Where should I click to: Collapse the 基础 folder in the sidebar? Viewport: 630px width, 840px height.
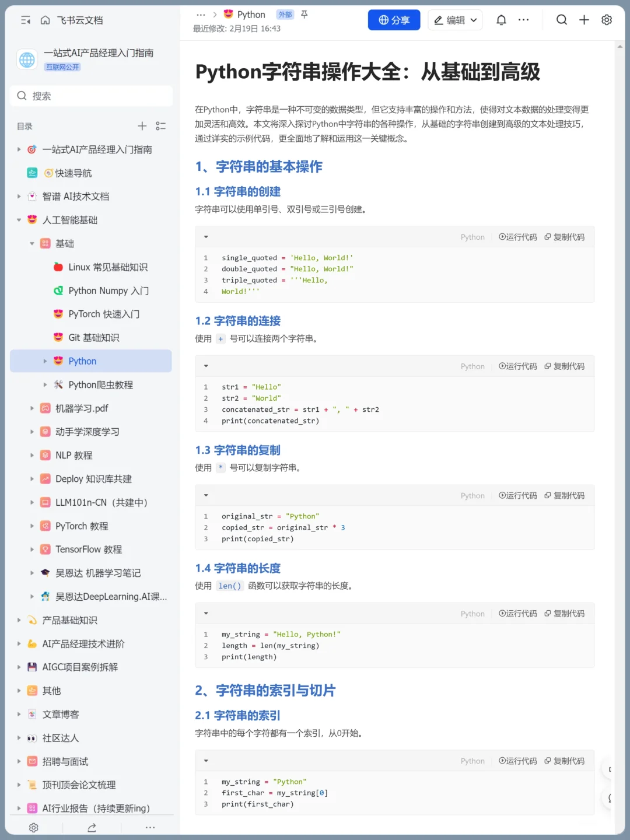(x=32, y=243)
